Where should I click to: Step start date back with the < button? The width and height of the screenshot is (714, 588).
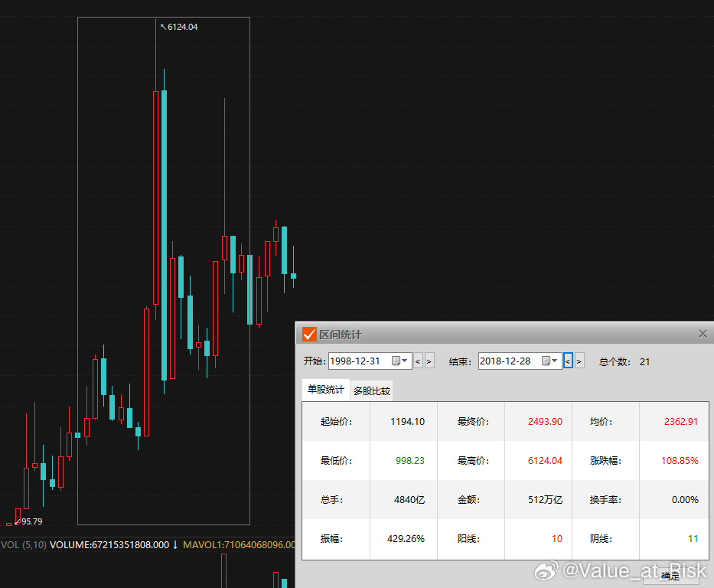418,361
